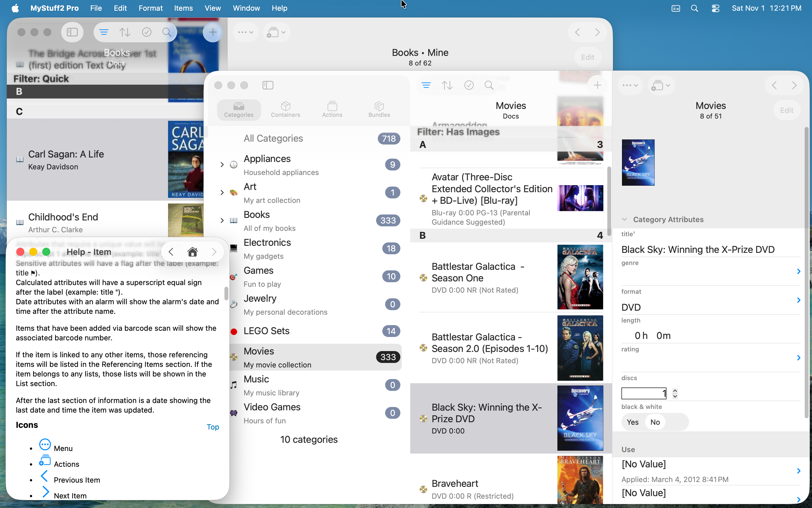
Task: Click Edit button in Books window
Action: 588,57
